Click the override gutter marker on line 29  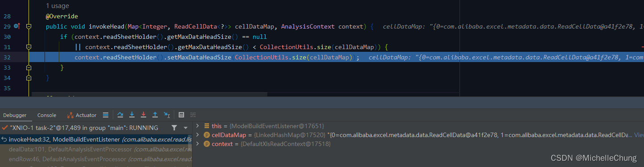click(x=17, y=26)
